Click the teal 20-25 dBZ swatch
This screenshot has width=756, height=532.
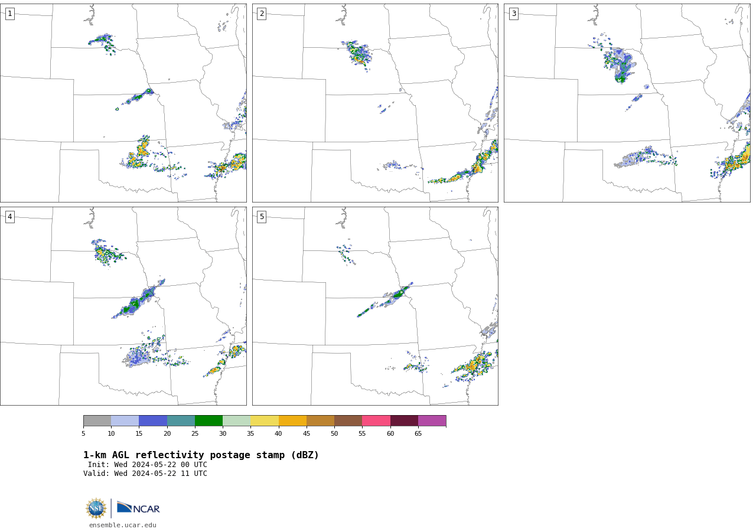pos(181,420)
